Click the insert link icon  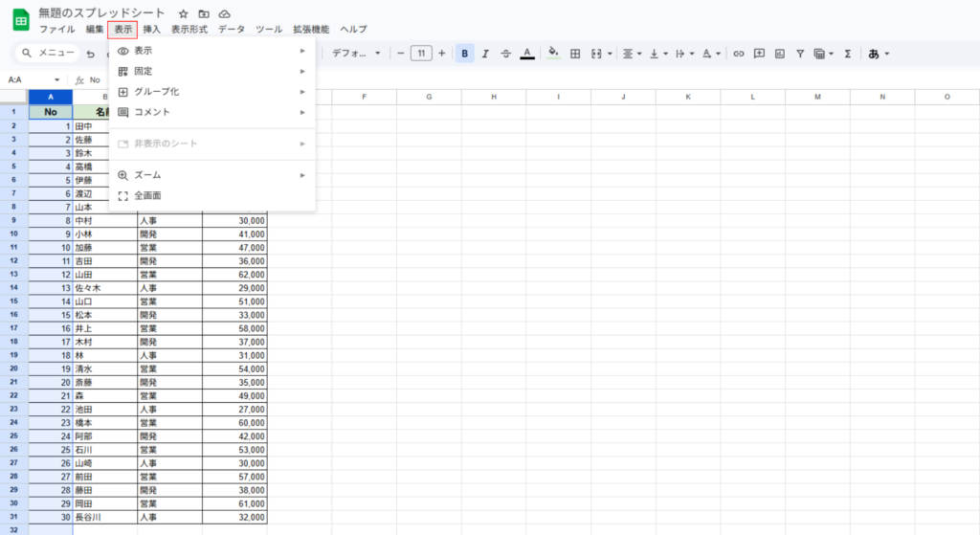pyautogui.click(x=738, y=54)
